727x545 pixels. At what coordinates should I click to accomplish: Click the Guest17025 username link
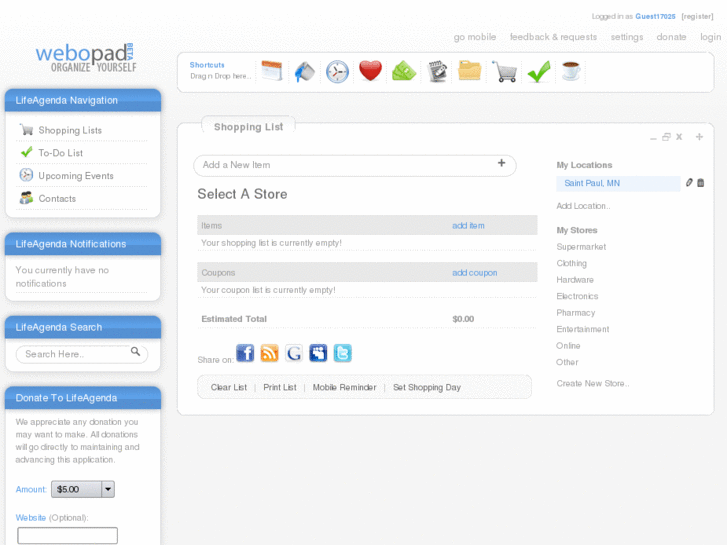coord(655,16)
